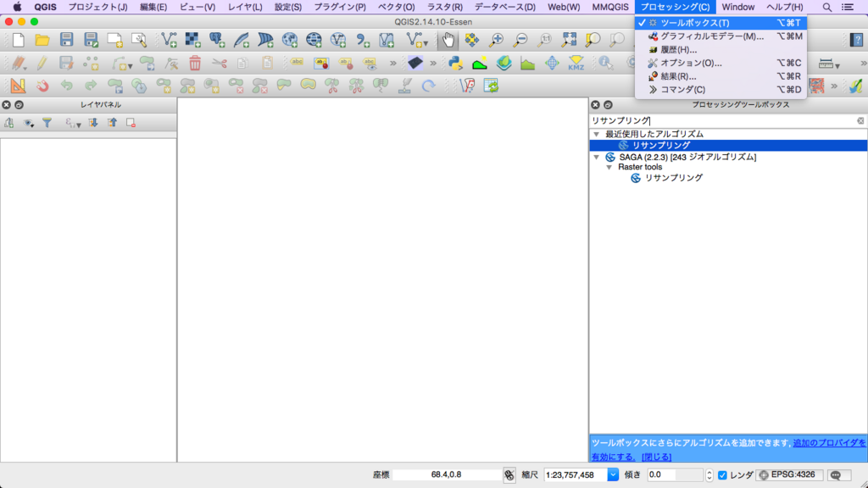Select the Pan Map hand tool

448,40
